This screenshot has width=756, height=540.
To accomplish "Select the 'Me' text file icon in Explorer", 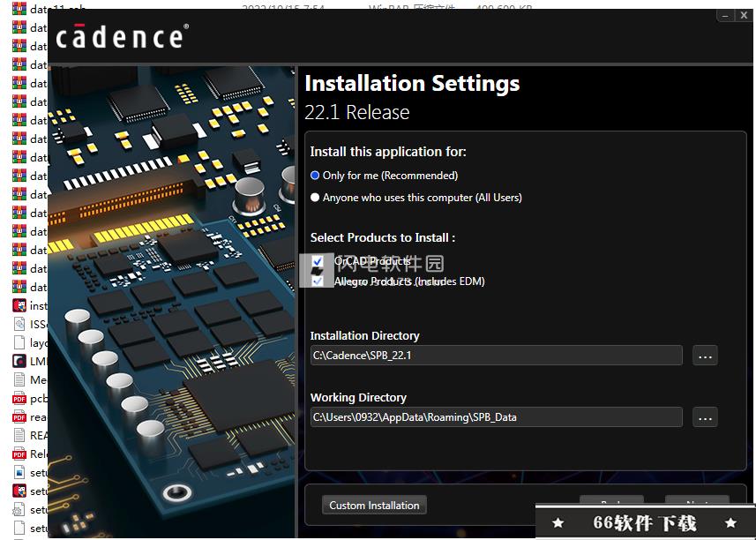I will (x=19, y=379).
